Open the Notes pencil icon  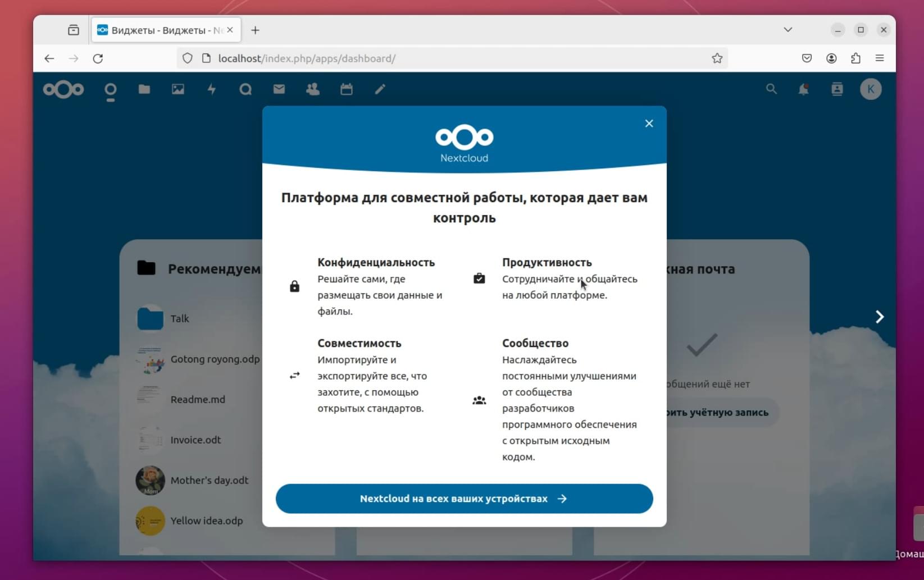380,89
